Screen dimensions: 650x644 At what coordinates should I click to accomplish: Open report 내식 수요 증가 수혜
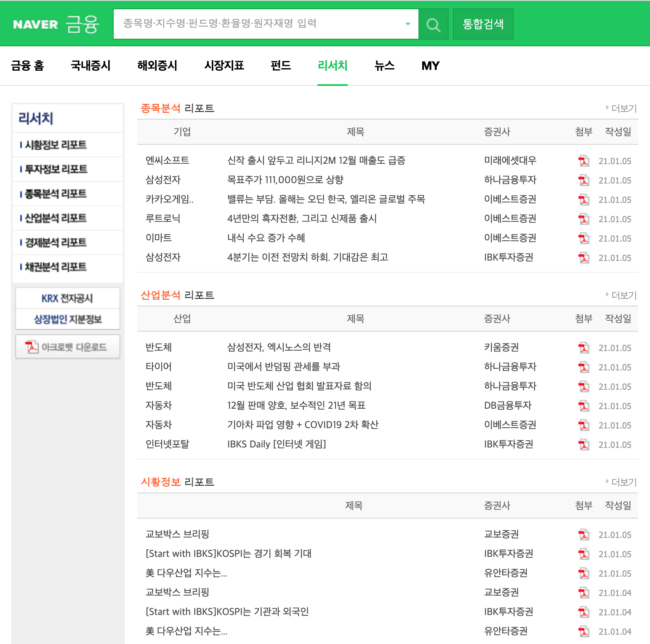pos(266,238)
